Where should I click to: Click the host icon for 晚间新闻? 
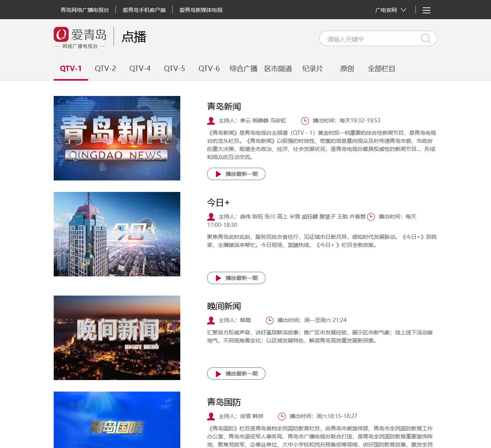point(211,321)
